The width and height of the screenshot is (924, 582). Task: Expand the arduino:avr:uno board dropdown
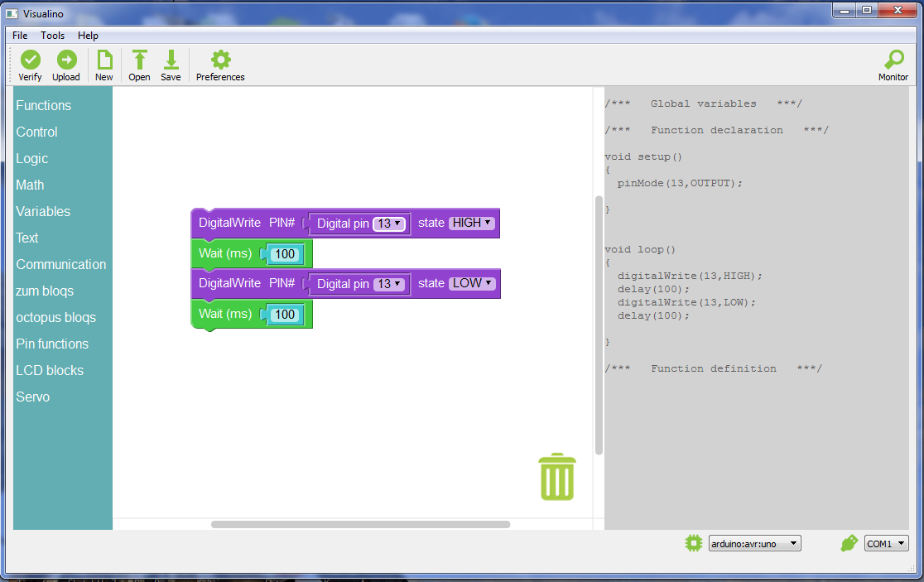[x=754, y=544]
